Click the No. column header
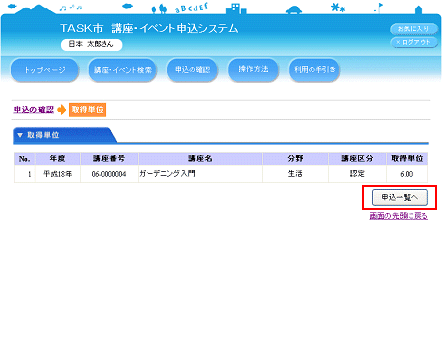The height and width of the screenshot is (360, 442). point(25,159)
